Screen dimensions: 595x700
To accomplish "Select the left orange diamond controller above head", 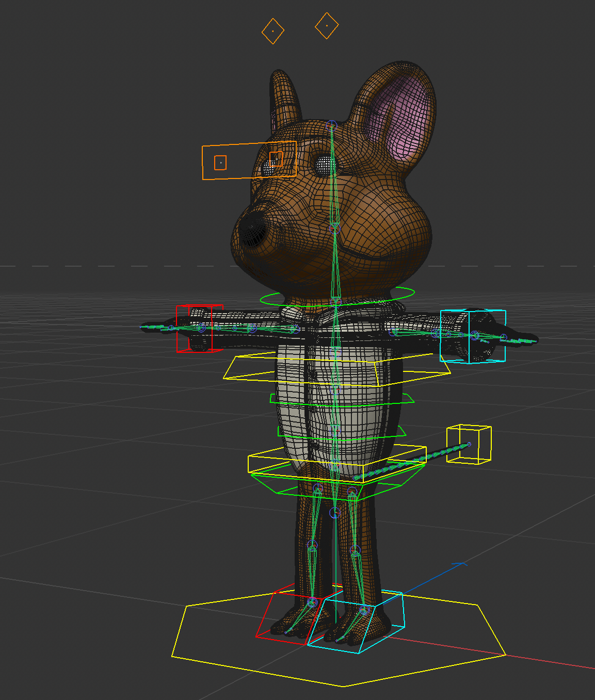I will (x=273, y=31).
